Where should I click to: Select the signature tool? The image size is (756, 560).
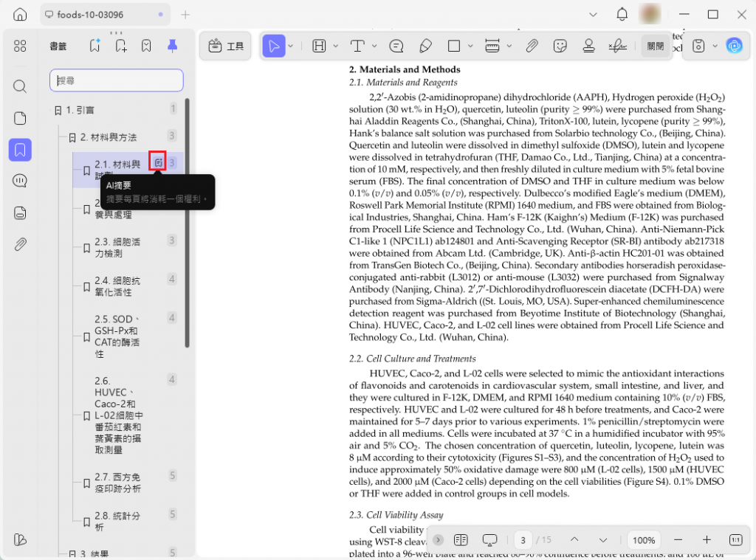[618, 46]
